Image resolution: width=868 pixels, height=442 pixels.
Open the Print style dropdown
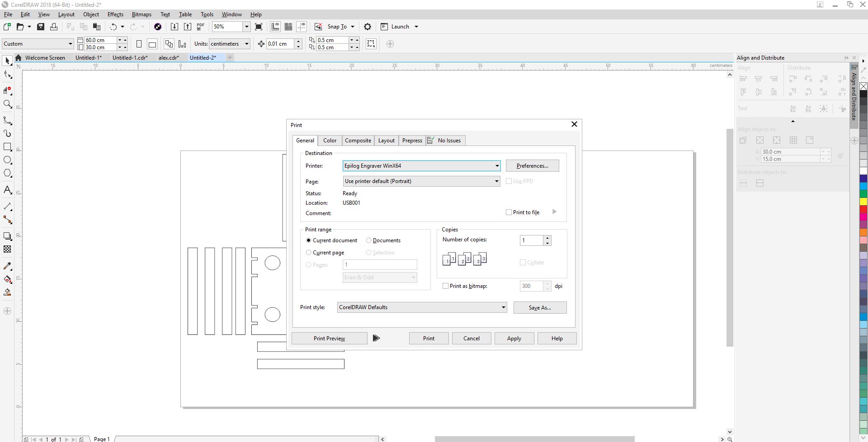click(x=503, y=307)
